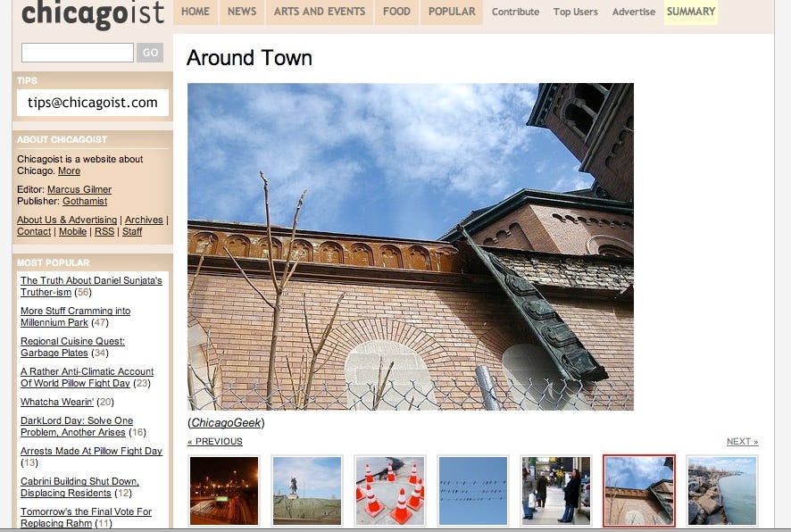791x532 pixels.
Task: Open the FOOD tab
Action: click(396, 12)
